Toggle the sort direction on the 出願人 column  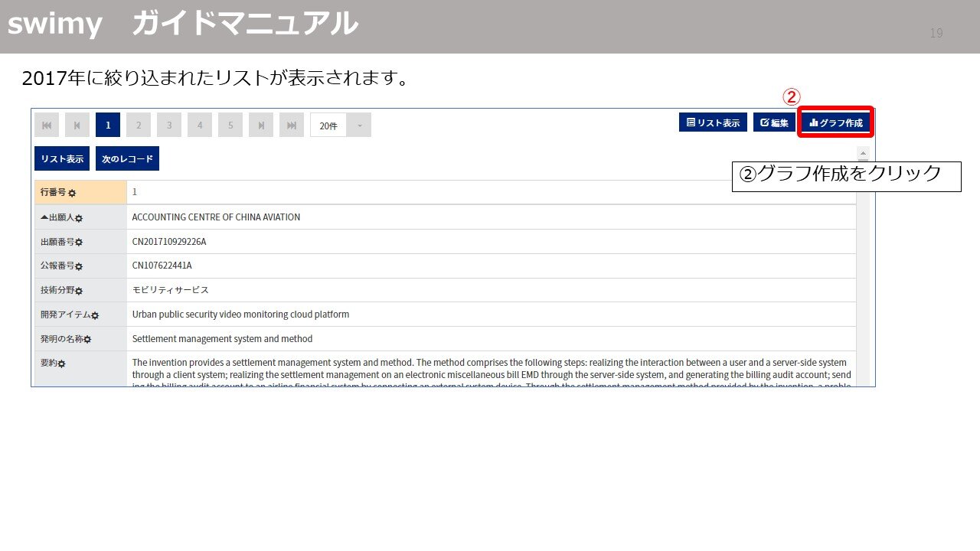44,217
